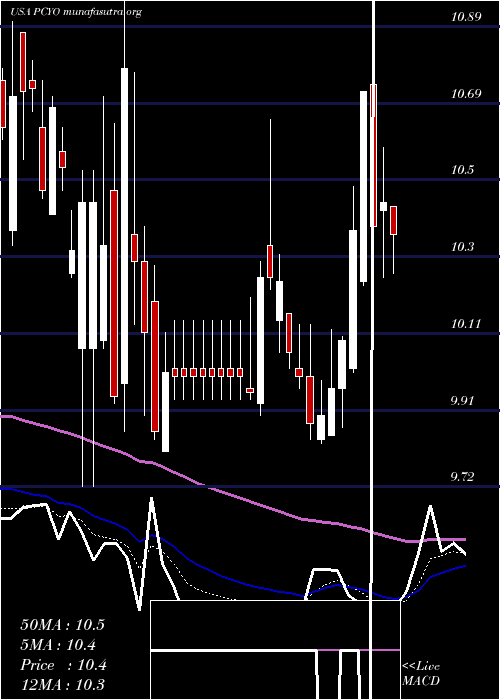Click the '5MA : 10.4' readout
The height and width of the screenshot is (700, 500).
click(x=58, y=645)
